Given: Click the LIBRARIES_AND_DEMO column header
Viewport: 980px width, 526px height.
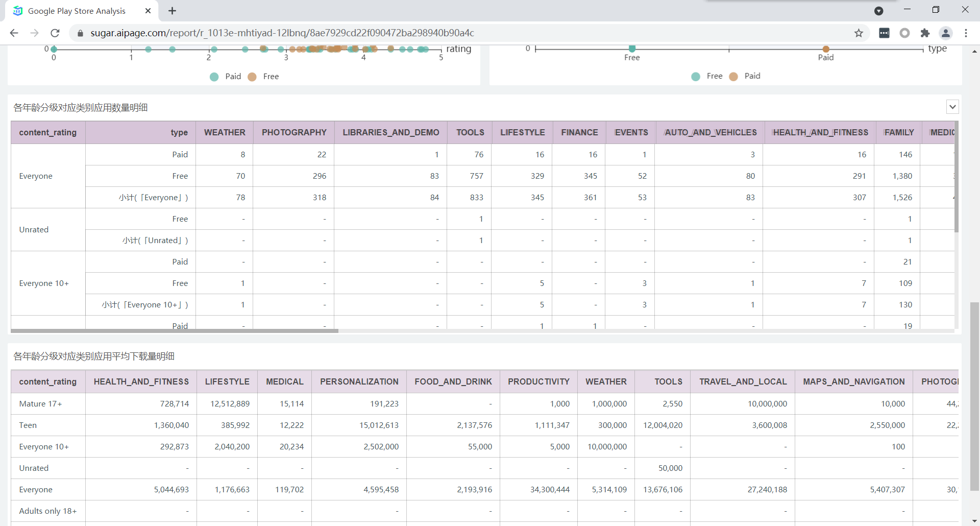Looking at the screenshot, I should click(x=391, y=132).
